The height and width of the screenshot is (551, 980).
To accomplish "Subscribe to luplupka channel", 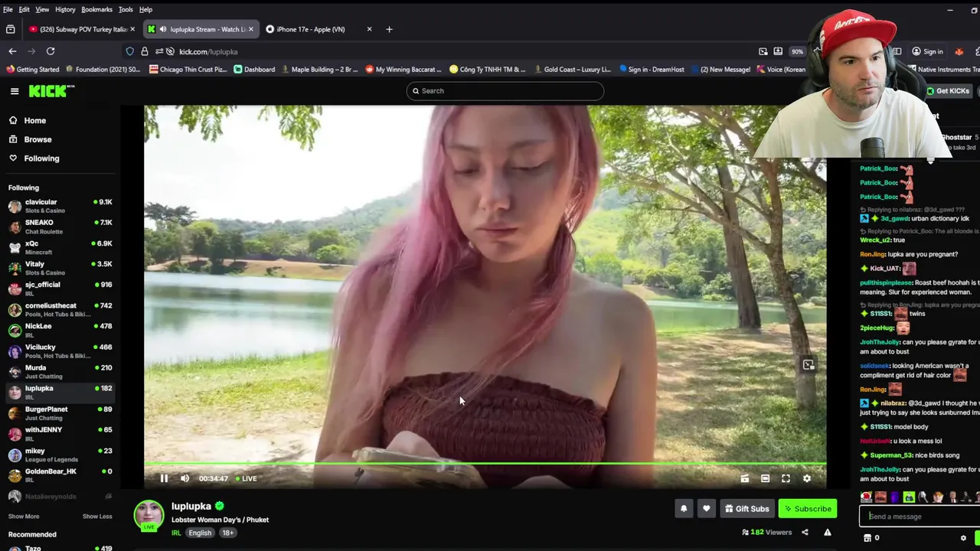I will [808, 508].
